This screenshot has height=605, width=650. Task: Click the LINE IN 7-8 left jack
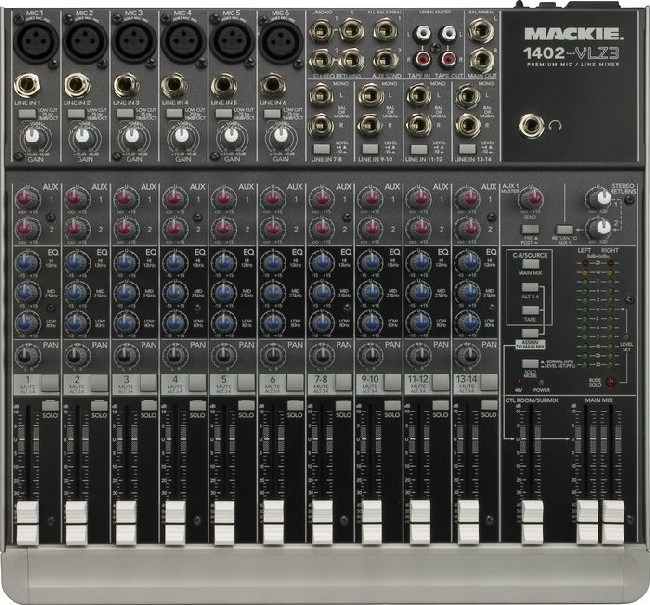[x=322, y=95]
